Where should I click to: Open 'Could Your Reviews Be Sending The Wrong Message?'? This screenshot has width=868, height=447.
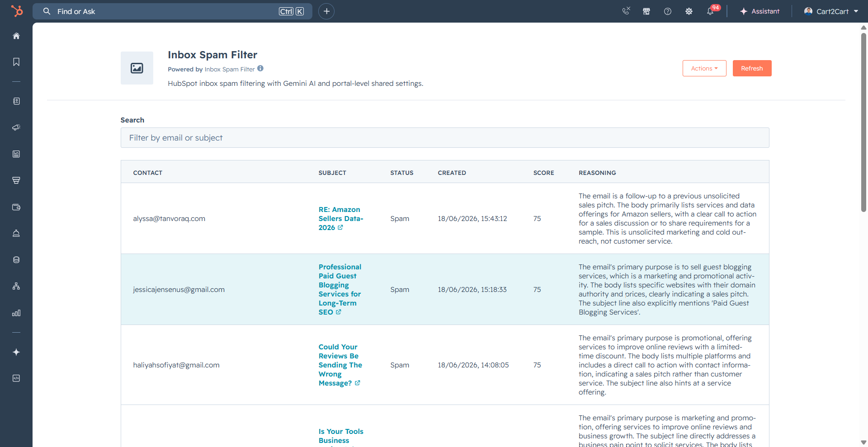click(x=340, y=365)
